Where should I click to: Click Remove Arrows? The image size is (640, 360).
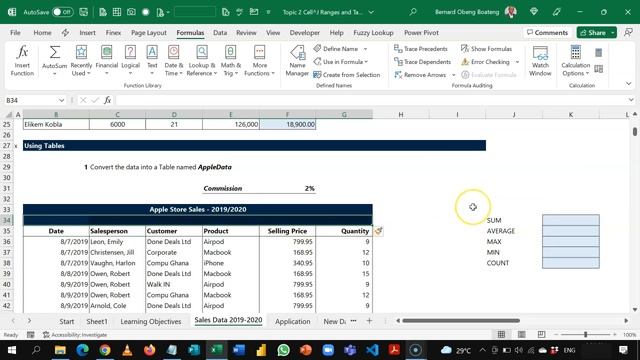(419, 75)
